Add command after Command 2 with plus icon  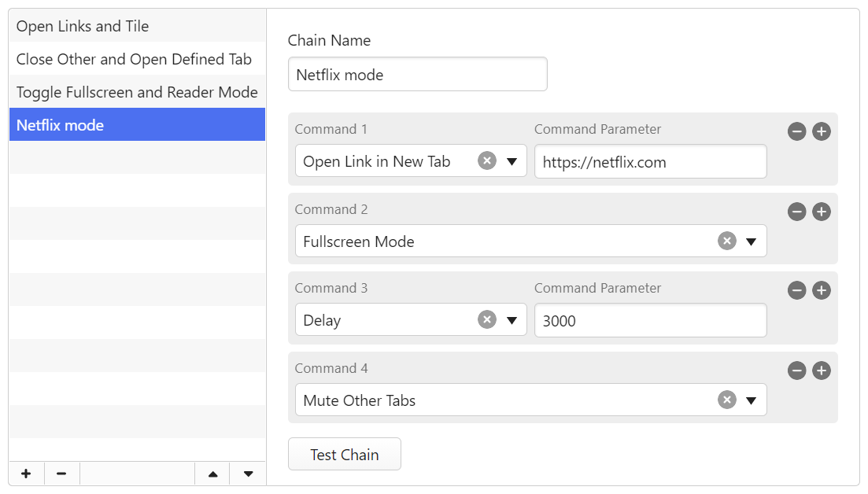point(822,212)
